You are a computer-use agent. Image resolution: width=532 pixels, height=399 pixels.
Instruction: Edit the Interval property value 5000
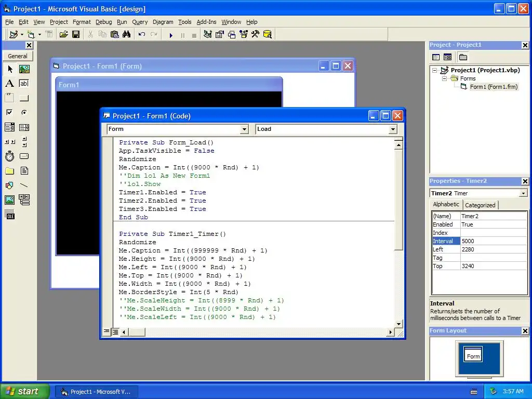[x=494, y=241]
